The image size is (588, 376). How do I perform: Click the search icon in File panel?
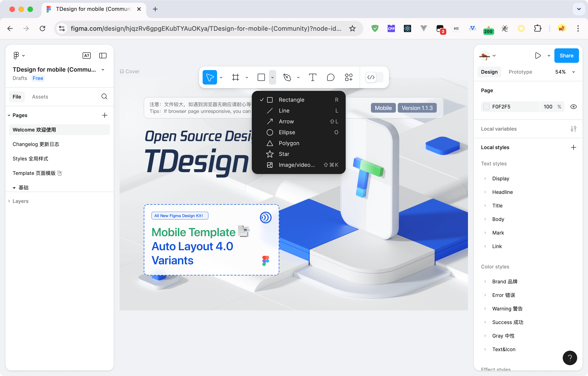104,96
